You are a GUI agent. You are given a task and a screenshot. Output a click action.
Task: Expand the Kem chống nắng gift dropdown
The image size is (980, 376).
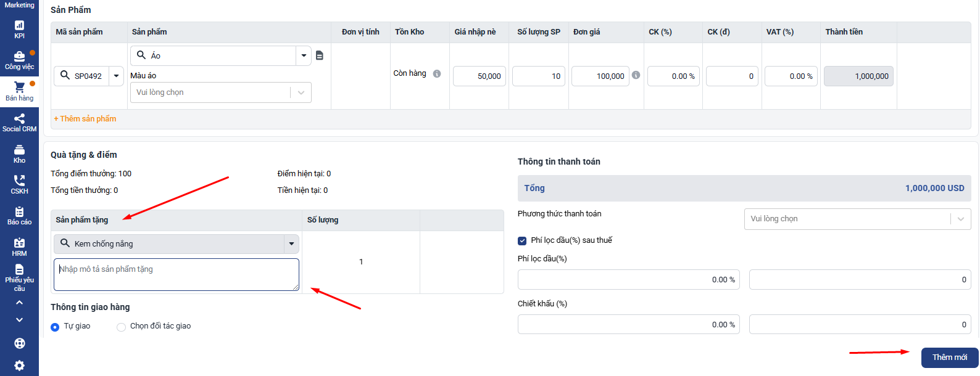[x=291, y=244]
